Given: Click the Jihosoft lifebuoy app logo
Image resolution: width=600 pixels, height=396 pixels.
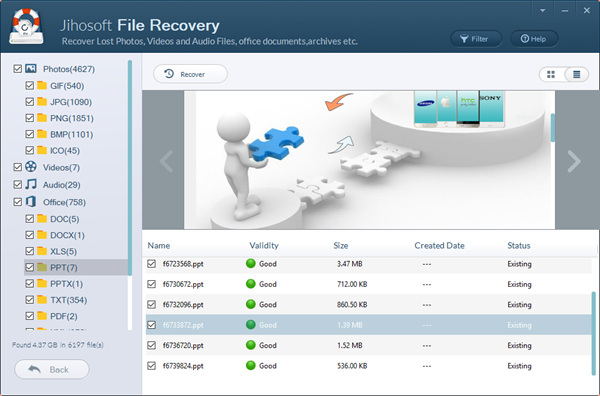Looking at the screenshot, I should click(x=26, y=26).
